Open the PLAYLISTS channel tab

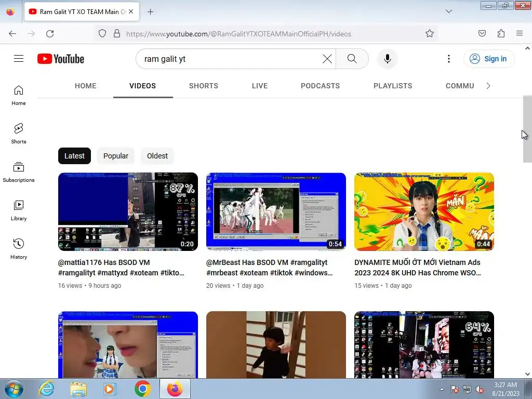point(393,86)
